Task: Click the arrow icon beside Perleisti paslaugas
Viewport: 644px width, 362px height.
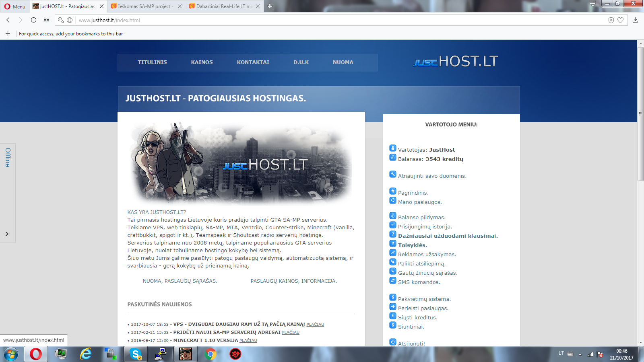Action: click(393, 306)
